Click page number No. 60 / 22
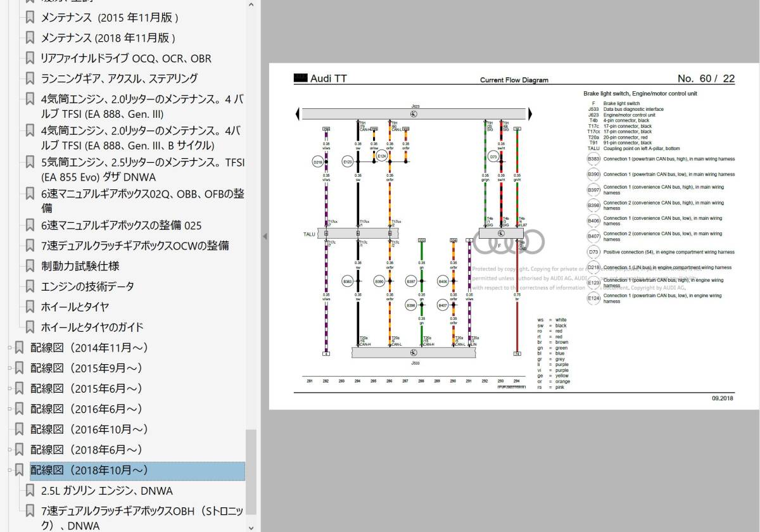Viewport: 760px width, 532px height. pos(706,79)
